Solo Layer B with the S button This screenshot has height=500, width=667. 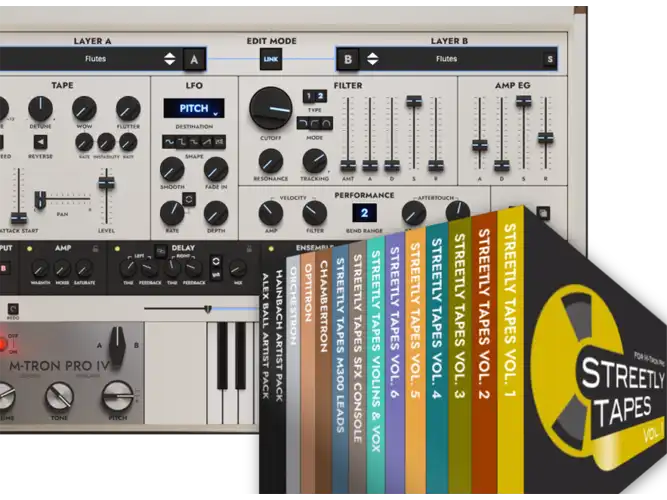pos(550,59)
